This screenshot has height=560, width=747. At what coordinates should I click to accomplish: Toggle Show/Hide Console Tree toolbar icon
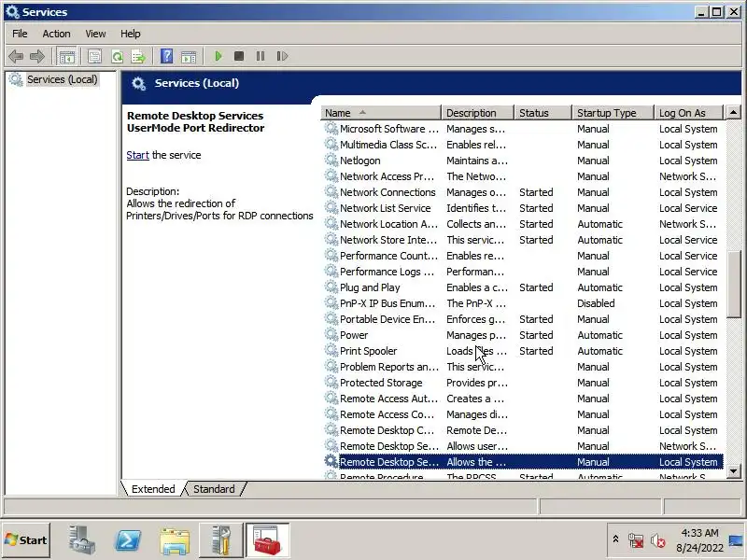tap(66, 56)
